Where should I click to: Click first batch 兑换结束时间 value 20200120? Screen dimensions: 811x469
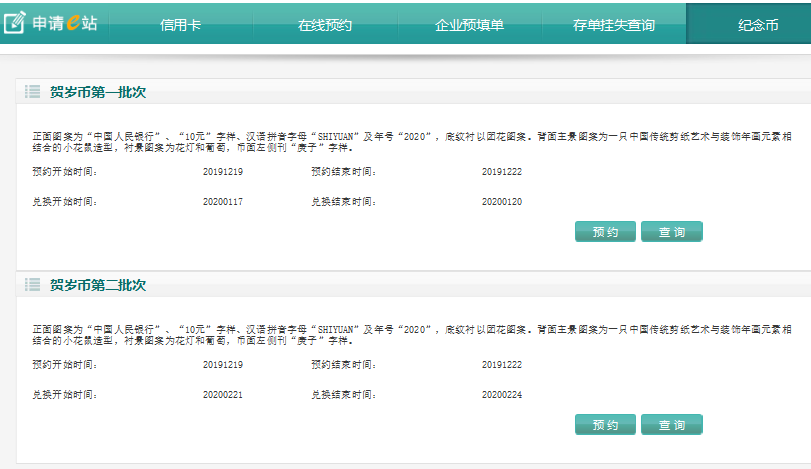(x=501, y=202)
